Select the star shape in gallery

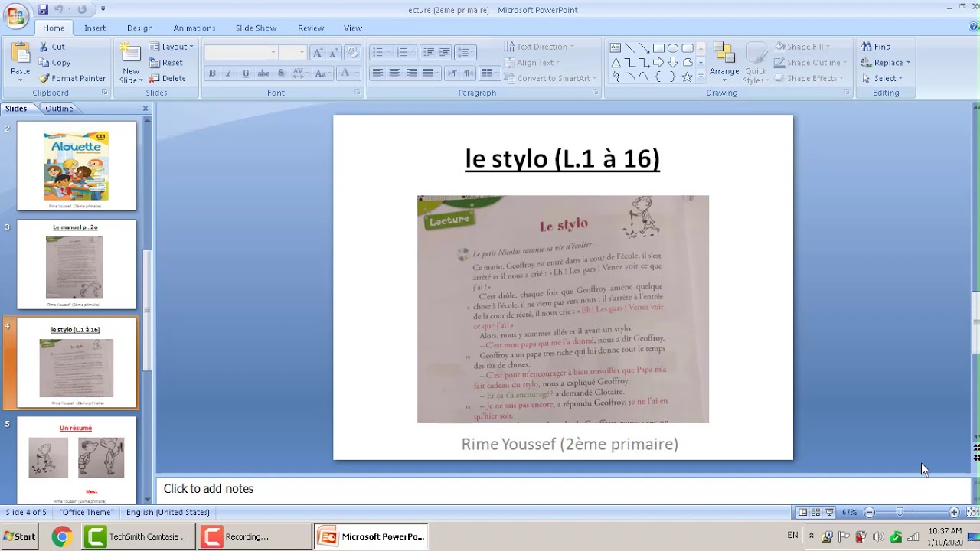point(687,77)
